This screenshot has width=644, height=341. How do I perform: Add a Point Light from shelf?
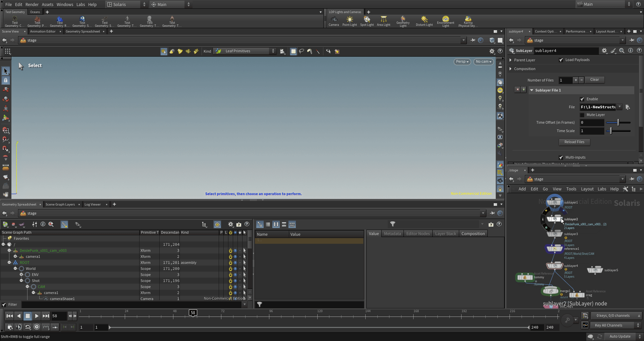click(x=350, y=21)
